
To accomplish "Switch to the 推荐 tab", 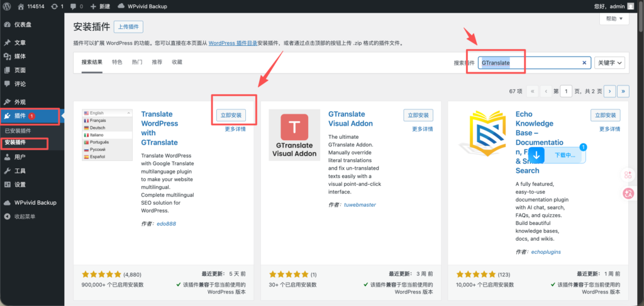I will [x=157, y=62].
